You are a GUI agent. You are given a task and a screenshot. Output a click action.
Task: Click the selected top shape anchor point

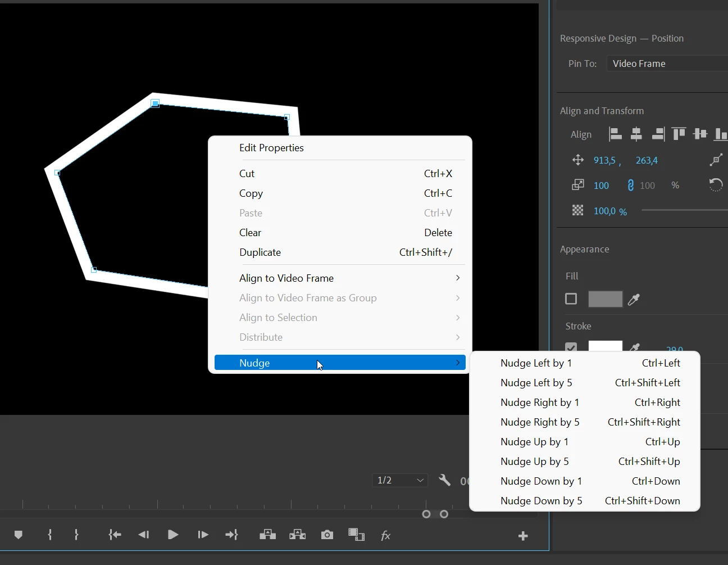pos(156,103)
